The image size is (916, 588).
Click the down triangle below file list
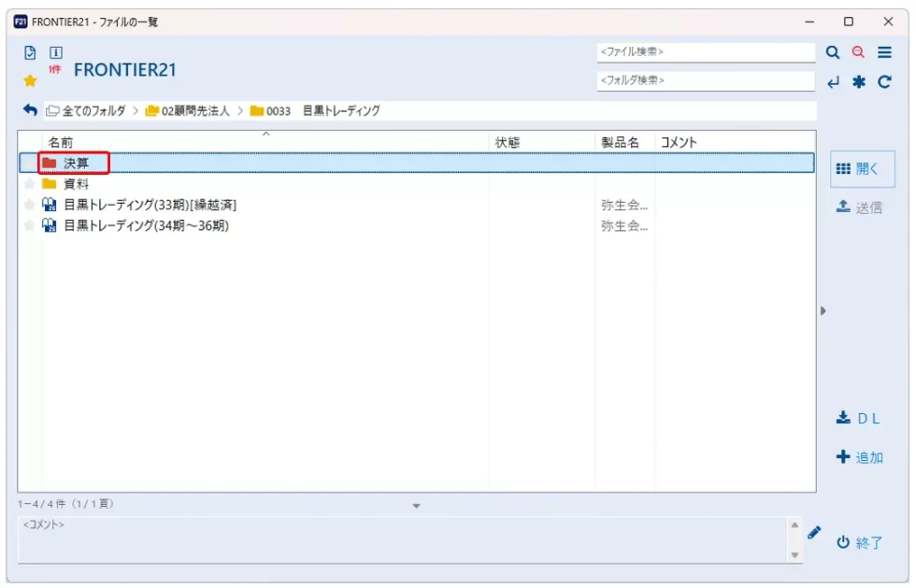click(x=417, y=506)
